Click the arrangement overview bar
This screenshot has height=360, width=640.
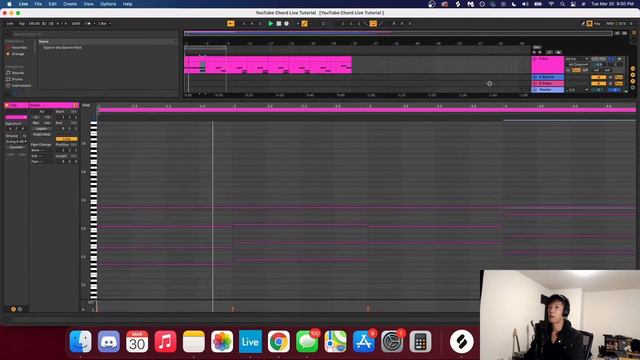tap(398, 33)
